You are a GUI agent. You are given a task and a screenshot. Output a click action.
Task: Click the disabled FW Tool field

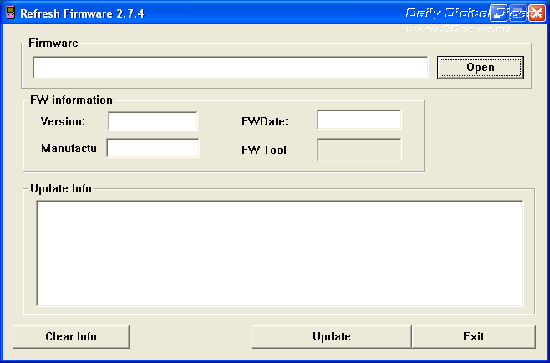click(359, 150)
